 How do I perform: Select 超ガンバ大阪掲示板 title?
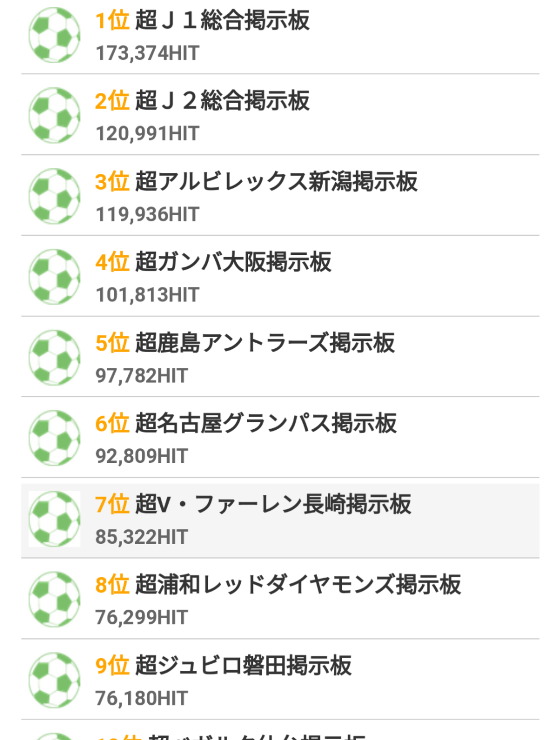coord(233,262)
